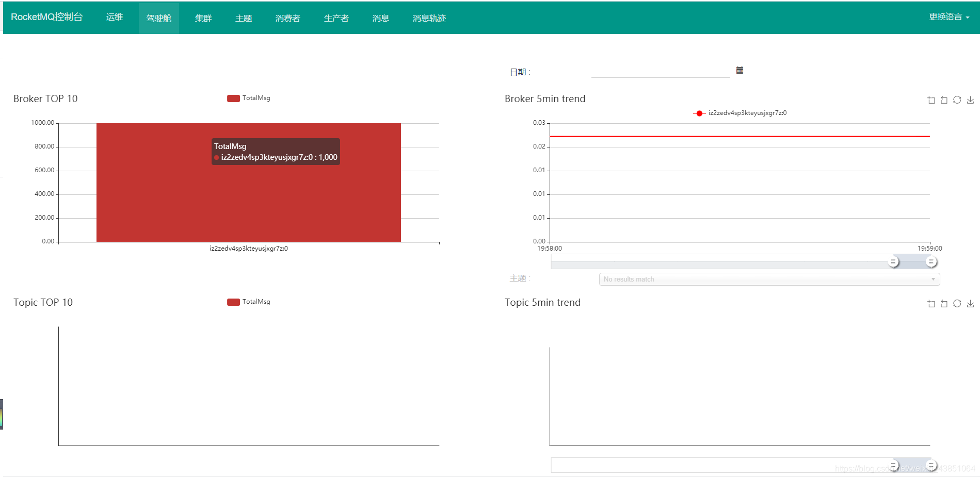This screenshot has height=478, width=980.
Task: Click the Broker TOP 10 title
Action: (45, 99)
